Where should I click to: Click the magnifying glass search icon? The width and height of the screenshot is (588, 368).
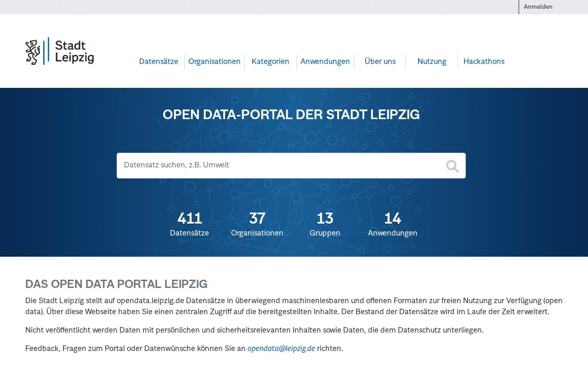tap(452, 166)
